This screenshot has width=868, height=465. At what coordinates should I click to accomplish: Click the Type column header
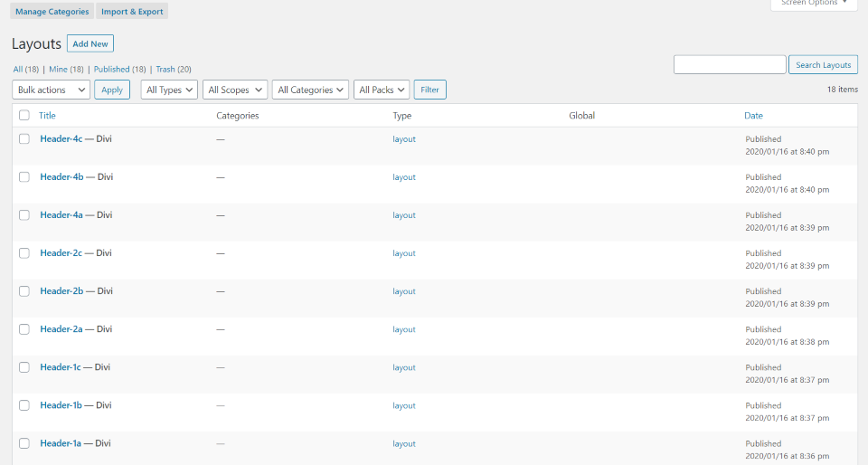click(x=401, y=116)
